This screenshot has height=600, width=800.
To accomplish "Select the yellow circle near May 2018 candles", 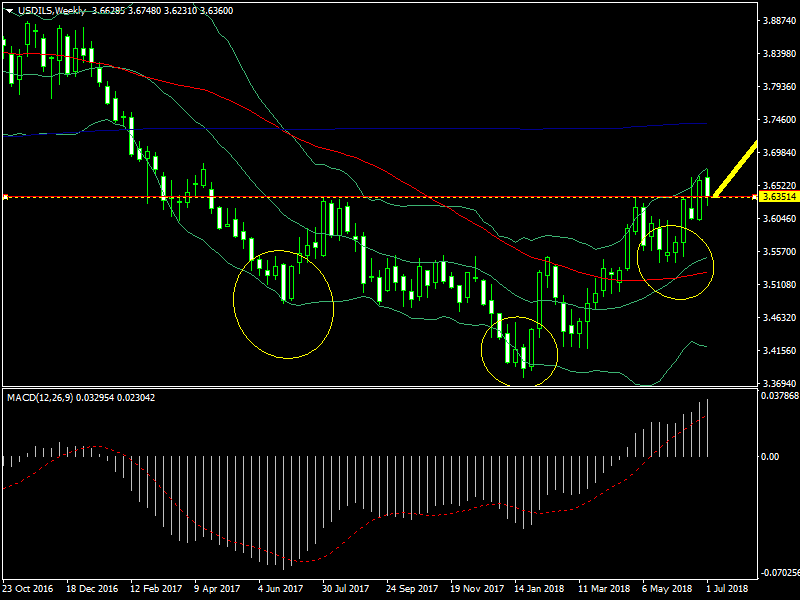I will click(675, 261).
